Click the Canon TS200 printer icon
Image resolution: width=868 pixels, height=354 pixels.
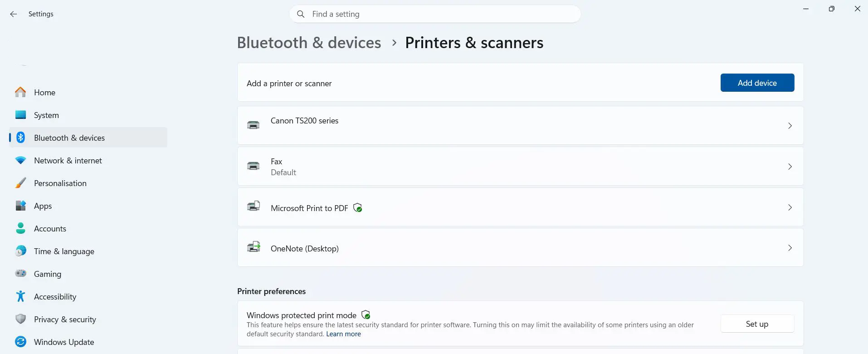(x=254, y=125)
